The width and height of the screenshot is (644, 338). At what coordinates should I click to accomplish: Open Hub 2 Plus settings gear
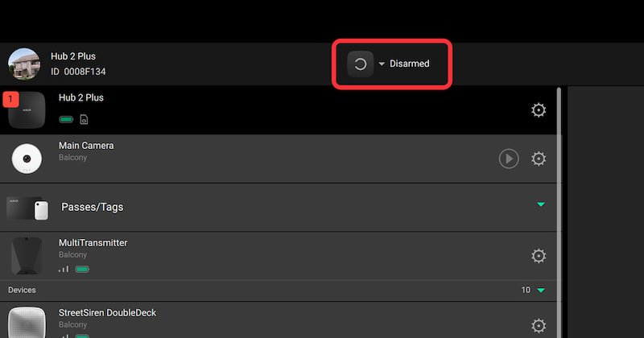pyautogui.click(x=539, y=110)
